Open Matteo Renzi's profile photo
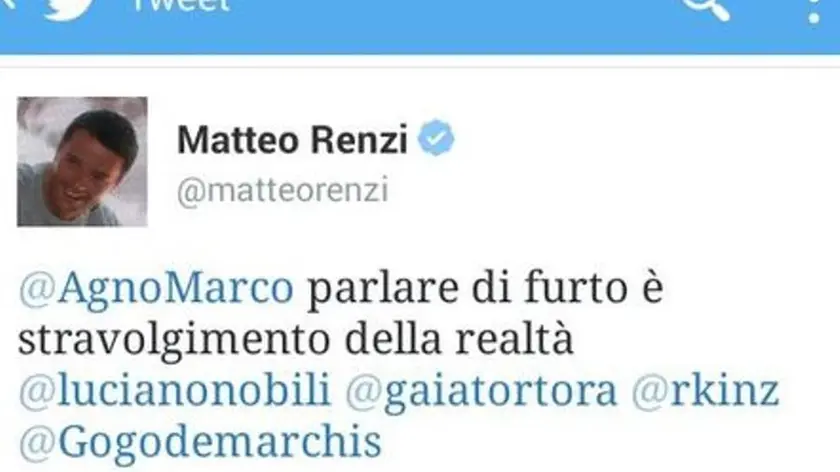Image resolution: width=840 pixels, height=472 pixels. (82, 162)
